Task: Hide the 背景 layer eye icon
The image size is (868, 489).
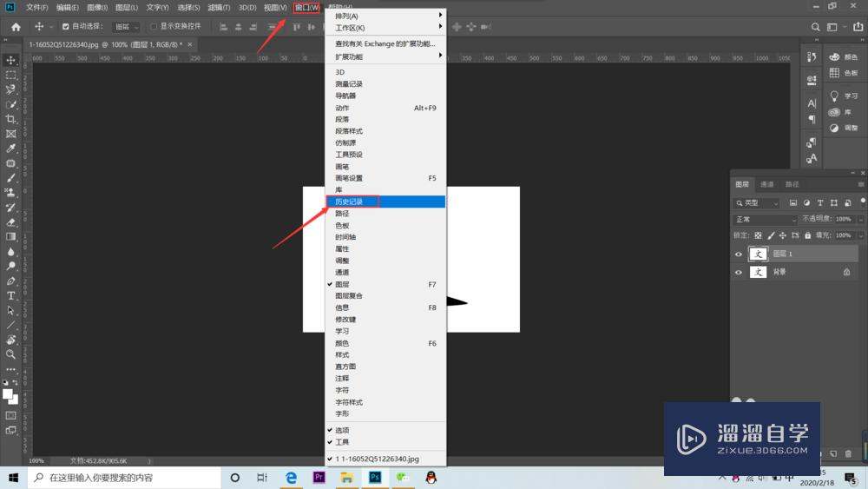Action: (739, 273)
